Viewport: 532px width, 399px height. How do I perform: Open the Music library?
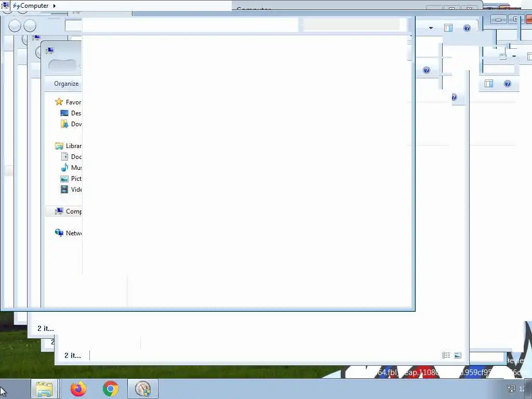[71, 168]
